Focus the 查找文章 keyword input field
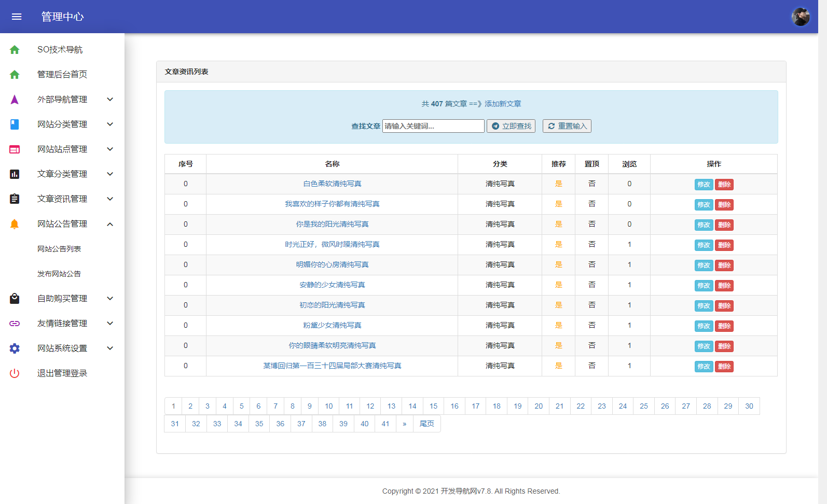Image resolution: width=827 pixels, height=504 pixels. coord(433,126)
